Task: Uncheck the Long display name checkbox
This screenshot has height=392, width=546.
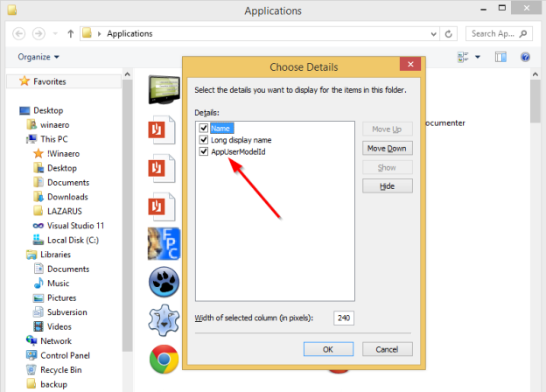Action: pyautogui.click(x=204, y=140)
